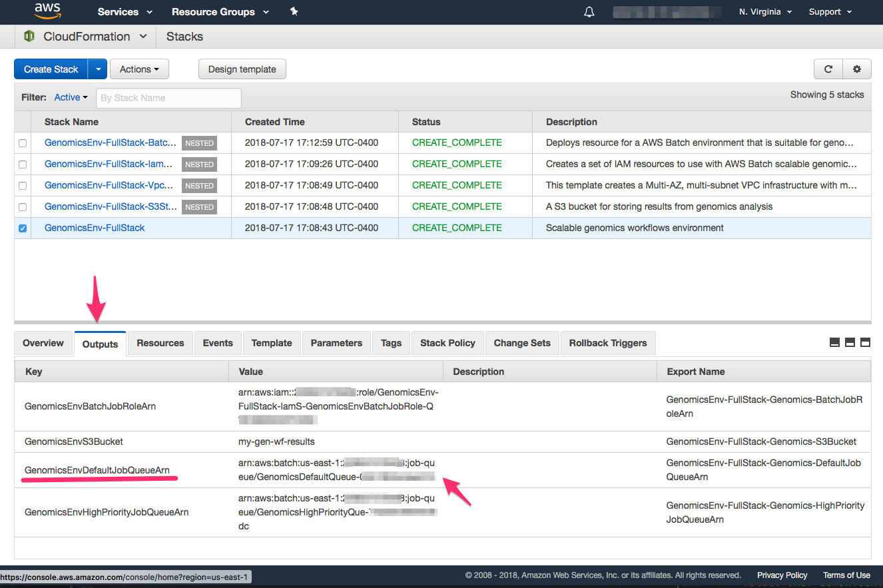Viewport: 883px width, 588px height.
Task: Click the Design template button
Action: click(242, 69)
